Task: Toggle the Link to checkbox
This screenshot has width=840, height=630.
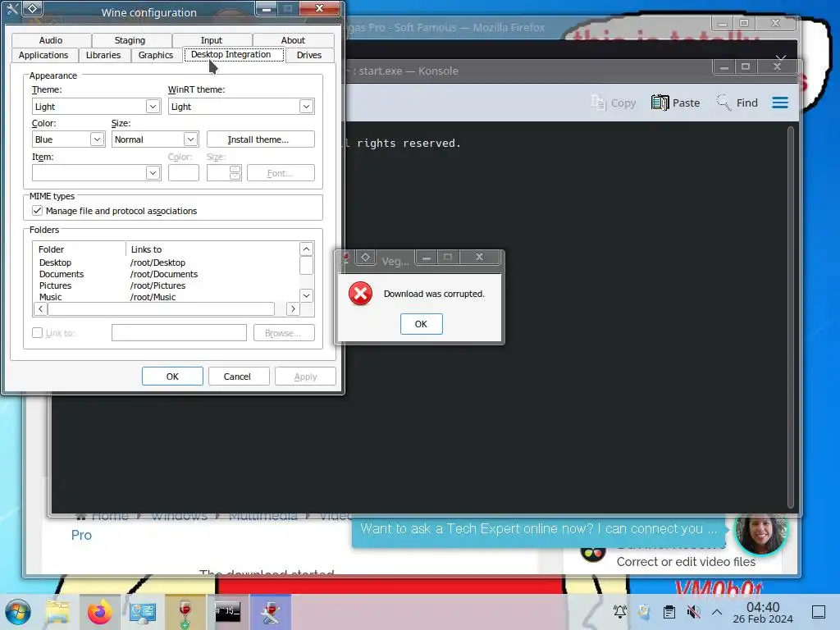Action: 37,333
